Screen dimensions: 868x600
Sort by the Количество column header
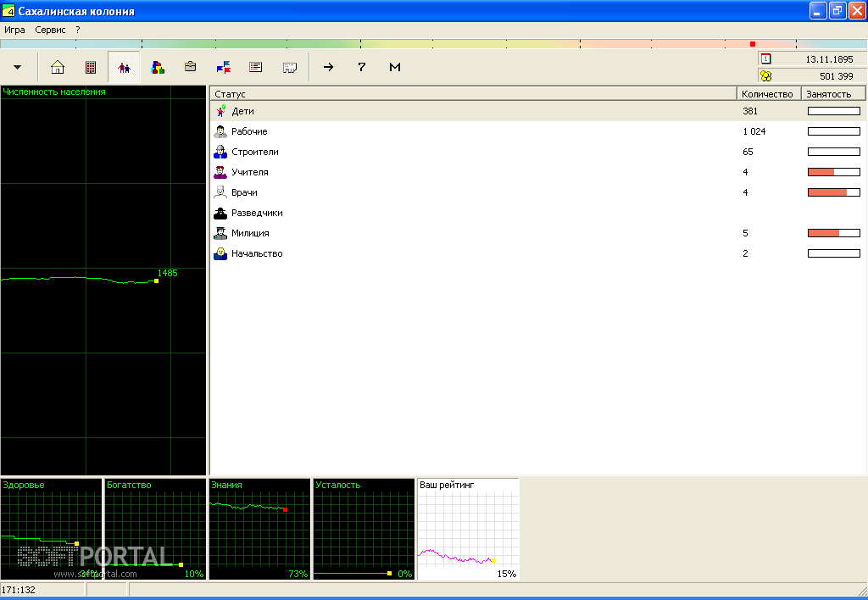tap(768, 94)
